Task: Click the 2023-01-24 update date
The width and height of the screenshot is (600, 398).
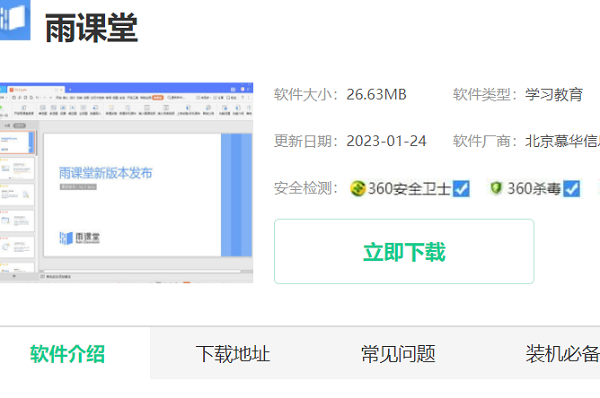Action: (x=386, y=141)
